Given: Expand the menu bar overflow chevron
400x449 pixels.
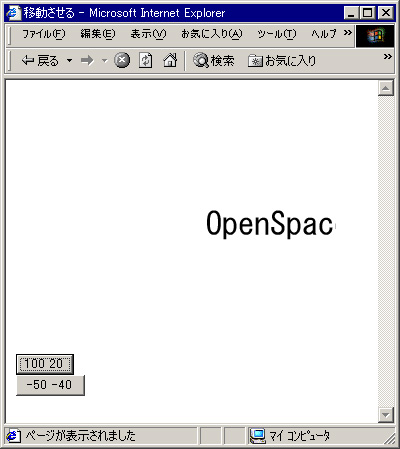Looking at the screenshot, I should (x=348, y=33).
